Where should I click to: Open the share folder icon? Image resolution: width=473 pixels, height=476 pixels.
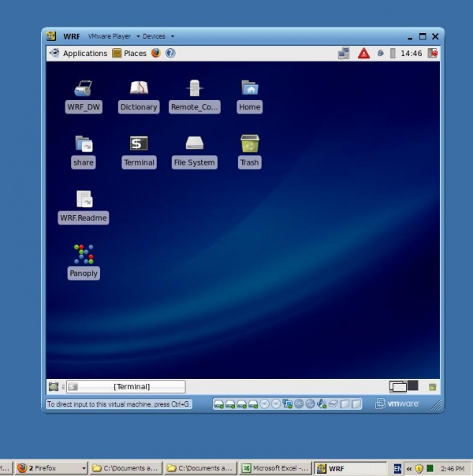(84, 144)
